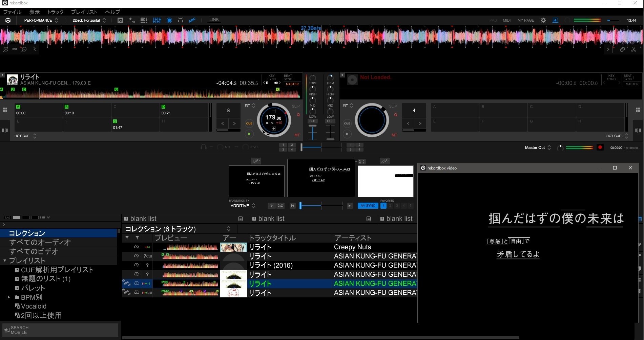Toggle the lyric ABC icon in toolbar
The image size is (644, 340).
[192, 20]
